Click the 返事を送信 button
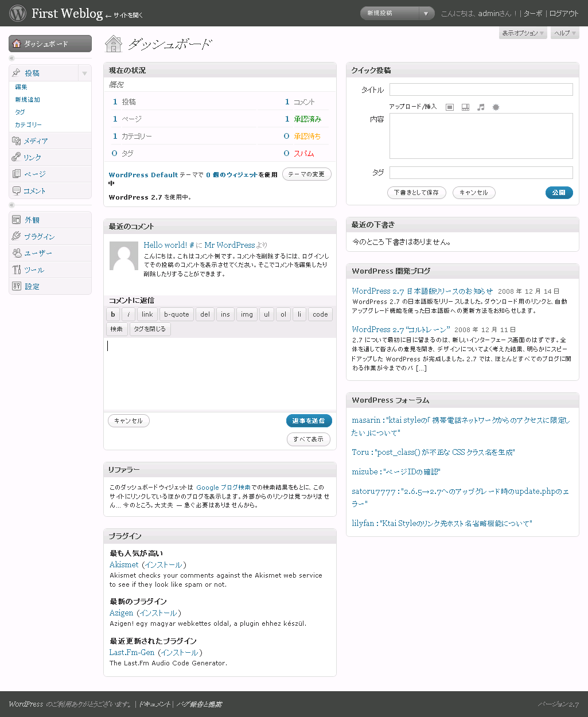The width and height of the screenshot is (588, 717). tap(309, 421)
